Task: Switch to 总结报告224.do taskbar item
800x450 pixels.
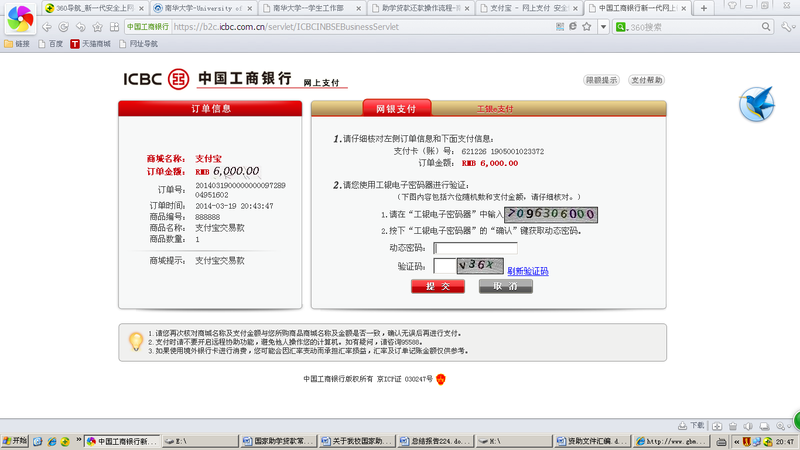Action: pyautogui.click(x=435, y=441)
